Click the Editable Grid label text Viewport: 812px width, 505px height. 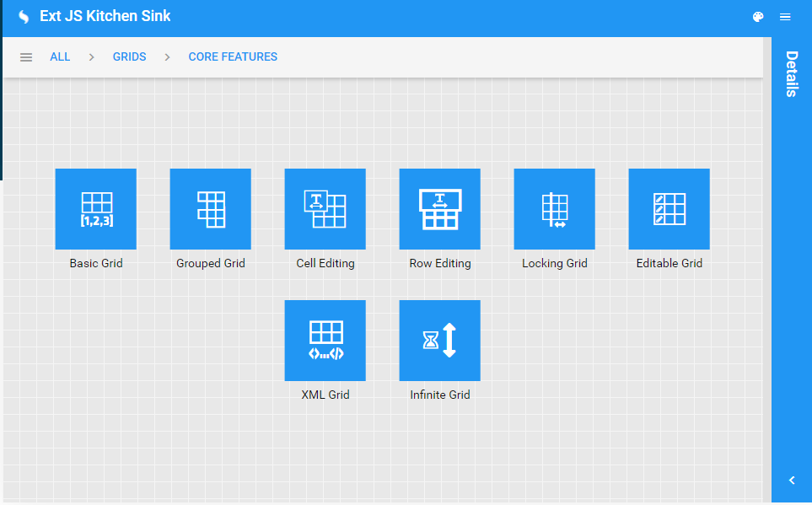(669, 263)
